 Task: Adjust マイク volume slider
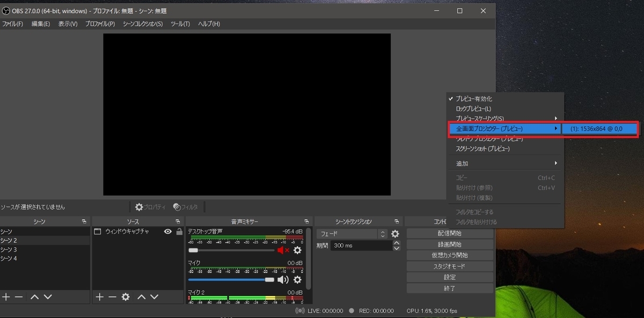pos(231,279)
